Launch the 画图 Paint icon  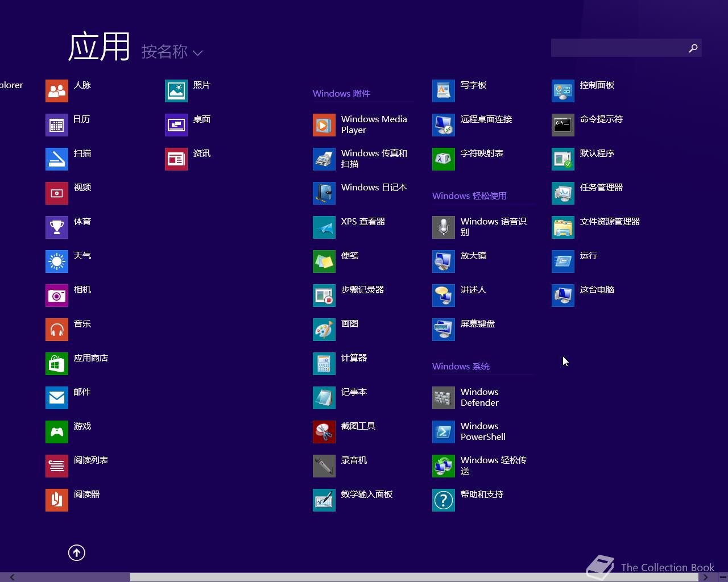click(324, 330)
